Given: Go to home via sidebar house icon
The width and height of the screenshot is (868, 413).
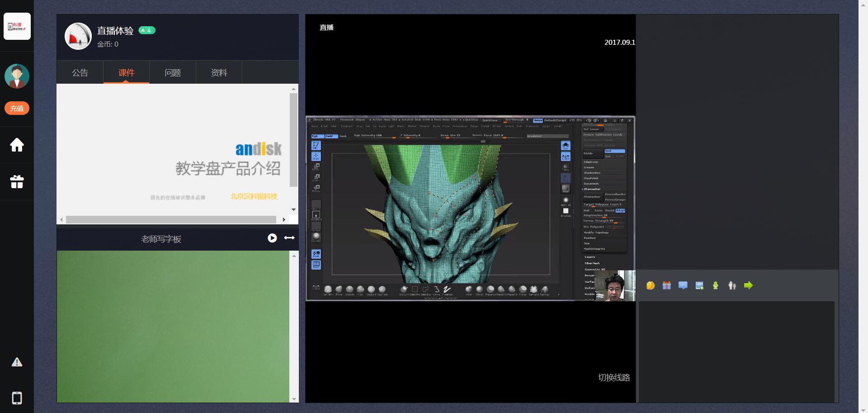Looking at the screenshot, I should (x=17, y=145).
